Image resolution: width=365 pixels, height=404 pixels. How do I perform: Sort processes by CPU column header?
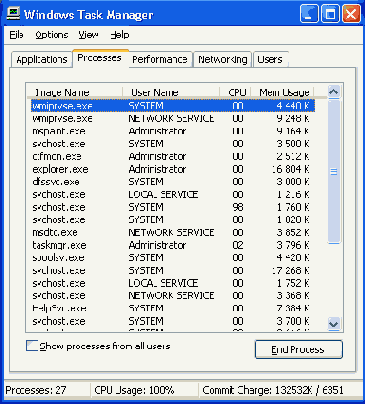(236, 92)
